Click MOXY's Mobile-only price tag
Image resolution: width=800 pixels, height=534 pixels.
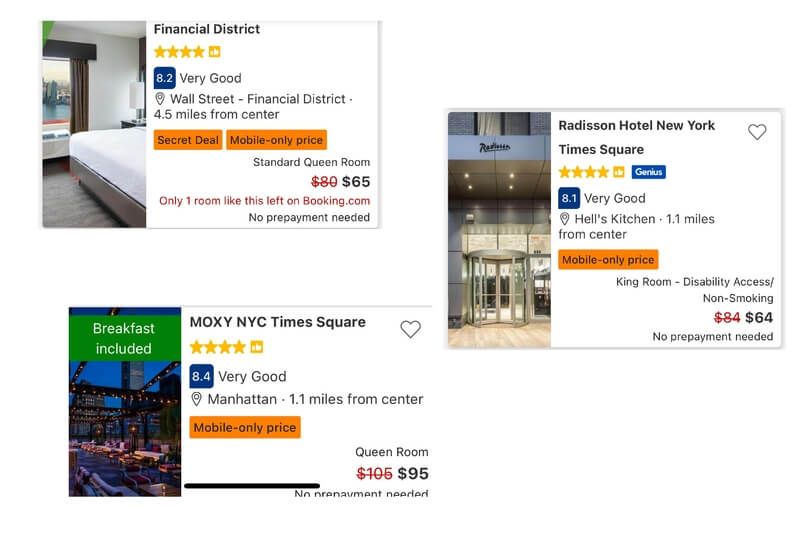coord(245,427)
